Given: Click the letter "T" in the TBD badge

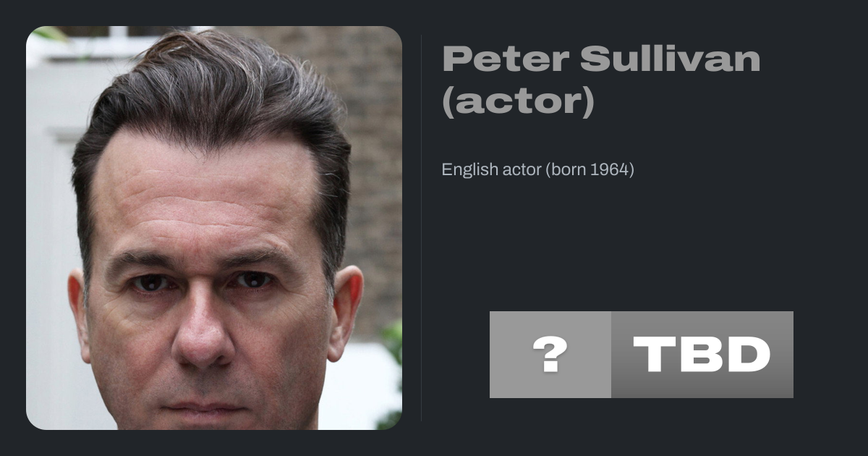Looking at the screenshot, I should [655, 355].
